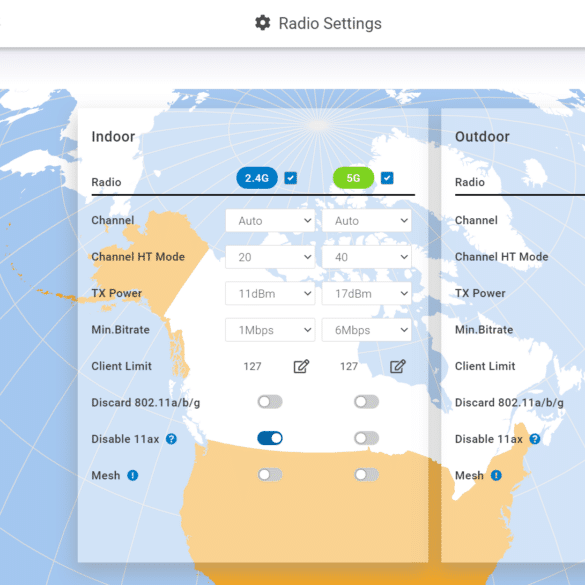Screen dimensions: 585x585
Task: Uncheck the Indoor 2.4G radio checkbox
Action: [291, 178]
